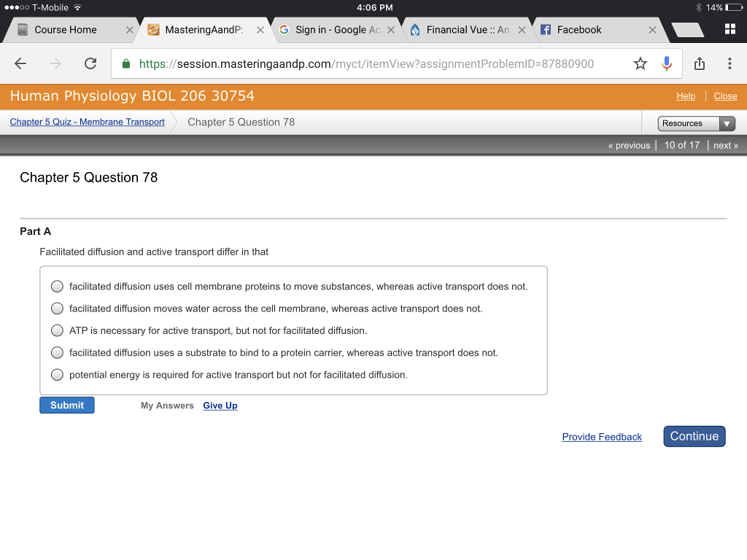Open the Resources dropdown

click(696, 123)
